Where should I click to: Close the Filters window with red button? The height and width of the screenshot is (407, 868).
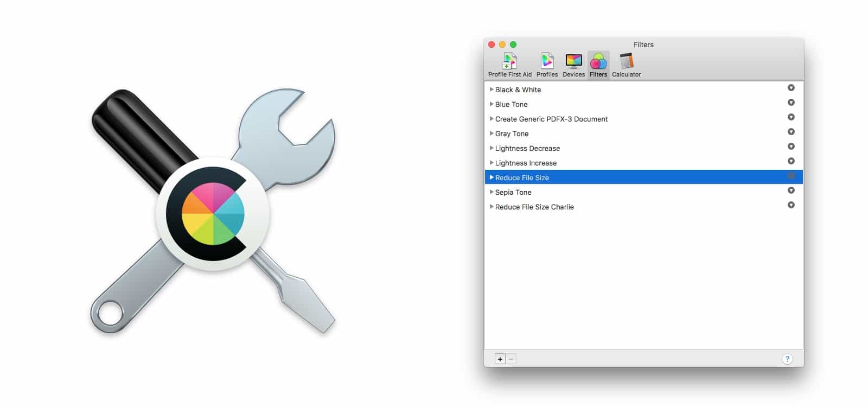coord(492,44)
